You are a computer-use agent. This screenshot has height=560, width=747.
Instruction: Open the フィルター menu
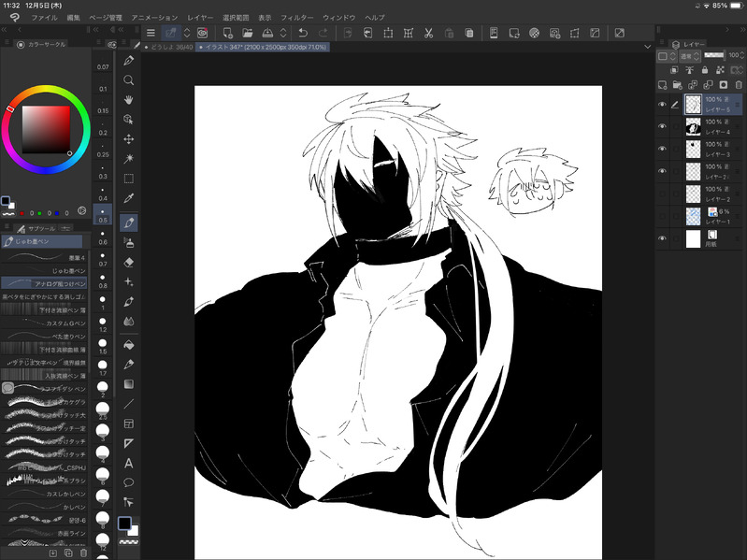tap(296, 17)
